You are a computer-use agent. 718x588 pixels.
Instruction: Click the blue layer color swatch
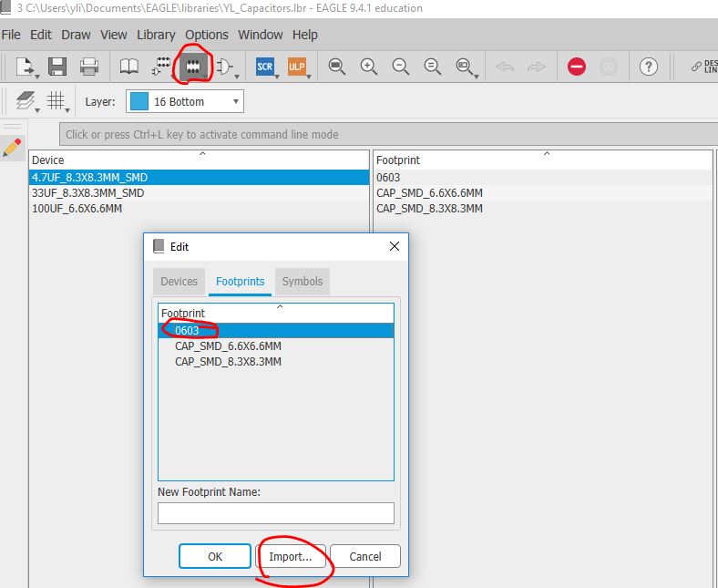(x=138, y=101)
